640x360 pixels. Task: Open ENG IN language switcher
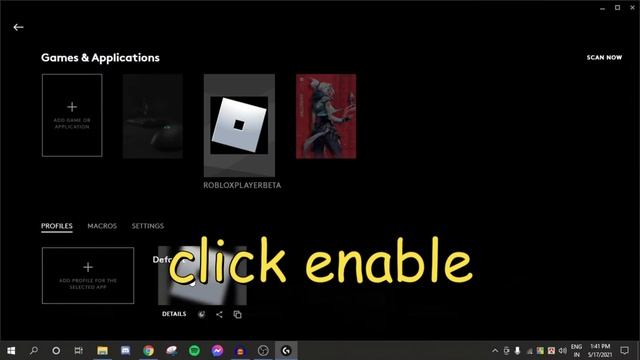tap(576, 350)
